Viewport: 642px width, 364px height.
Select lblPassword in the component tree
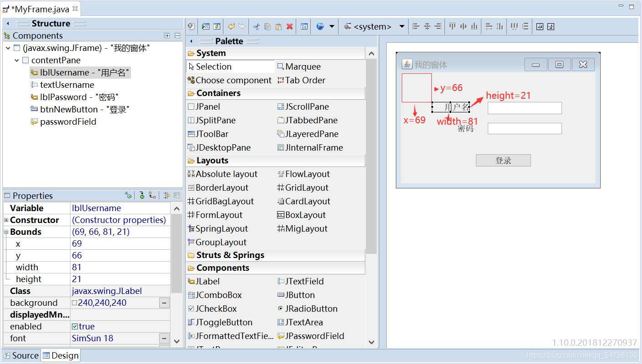(75, 97)
